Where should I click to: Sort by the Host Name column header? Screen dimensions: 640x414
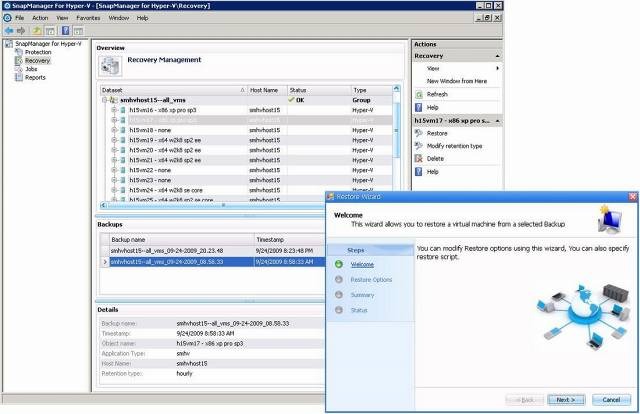pyautogui.click(x=267, y=90)
